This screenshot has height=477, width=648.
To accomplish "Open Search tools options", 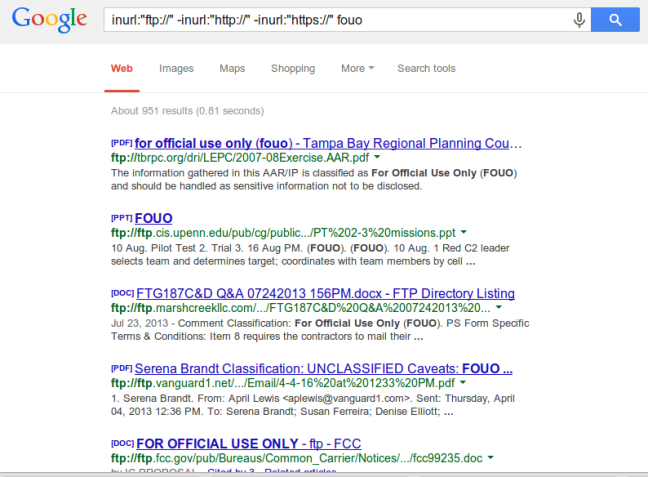I will (x=426, y=68).
